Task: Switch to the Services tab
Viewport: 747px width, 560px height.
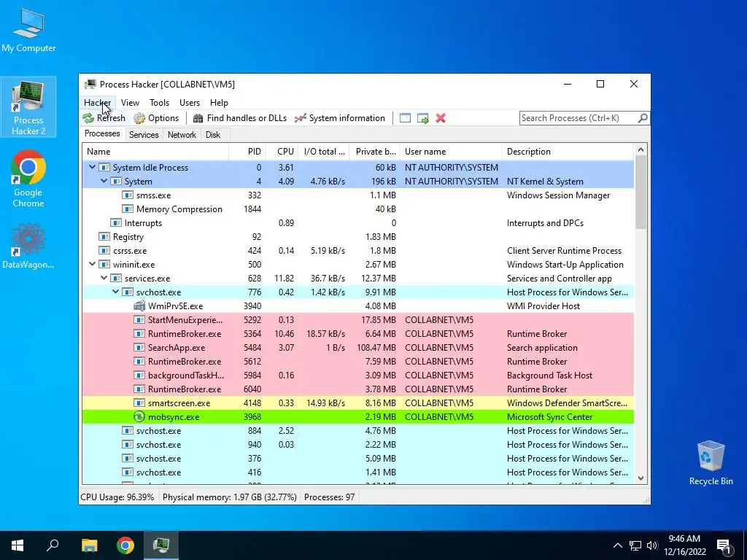Action: point(144,135)
